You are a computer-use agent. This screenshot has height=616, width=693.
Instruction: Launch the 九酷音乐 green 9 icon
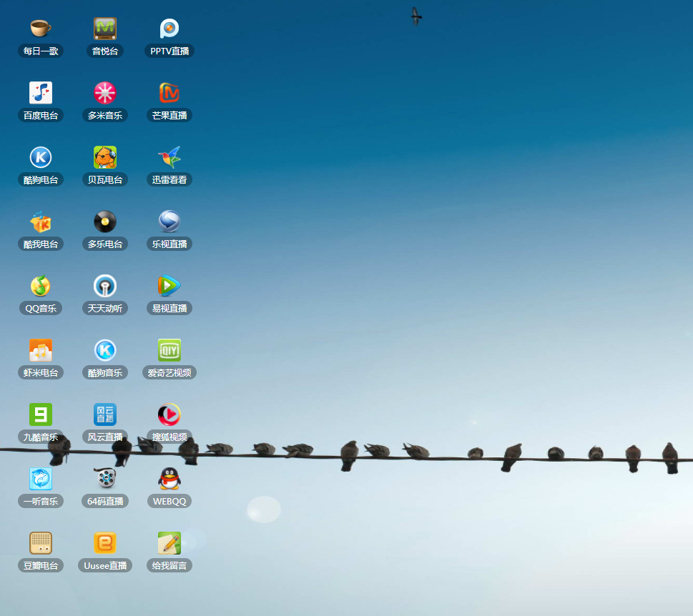click(41, 414)
